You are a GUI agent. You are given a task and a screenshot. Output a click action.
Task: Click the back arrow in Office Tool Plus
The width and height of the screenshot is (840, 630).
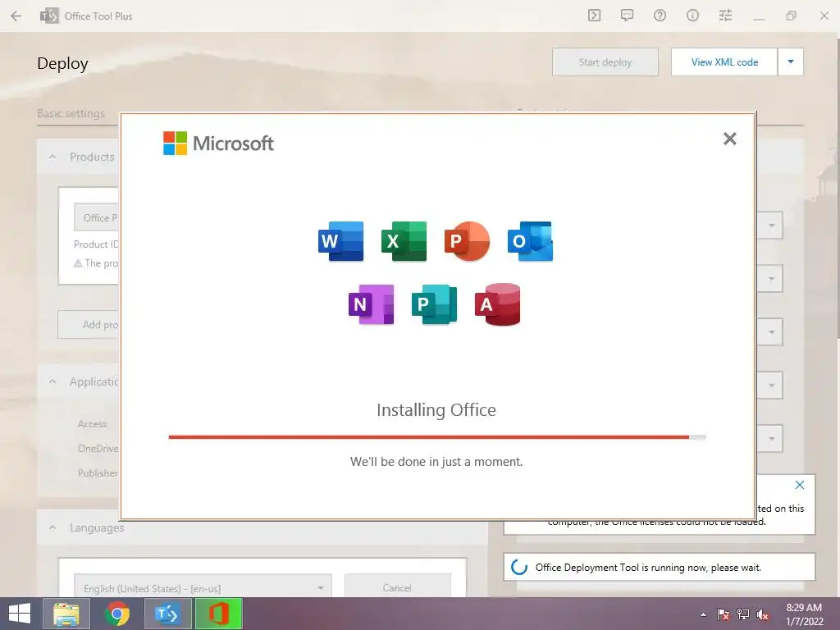pos(16,16)
